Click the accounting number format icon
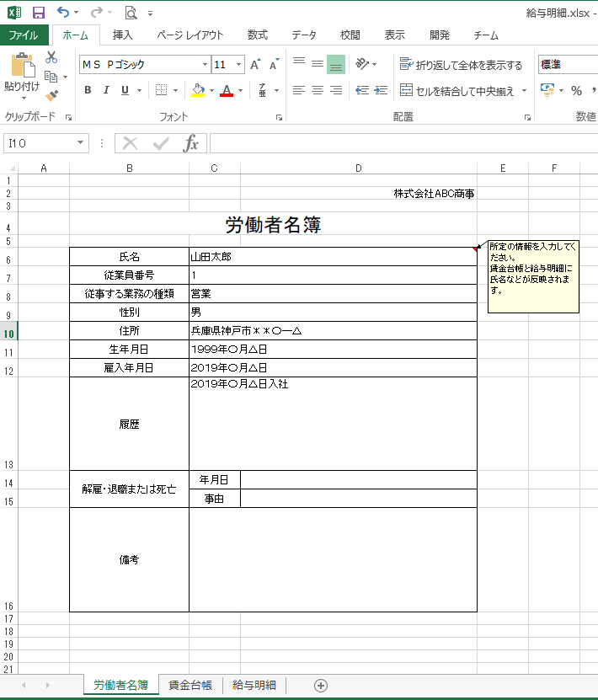Viewport: 598px width, 700px height. (x=547, y=90)
